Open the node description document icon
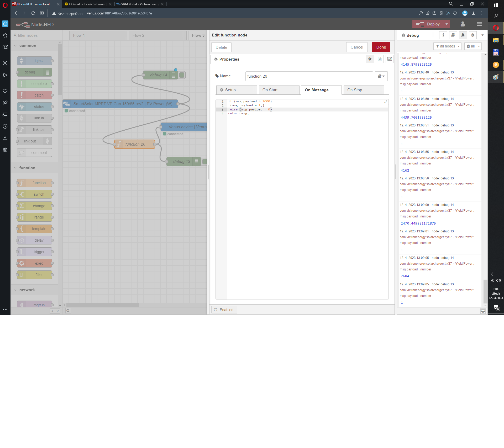 coord(380,59)
